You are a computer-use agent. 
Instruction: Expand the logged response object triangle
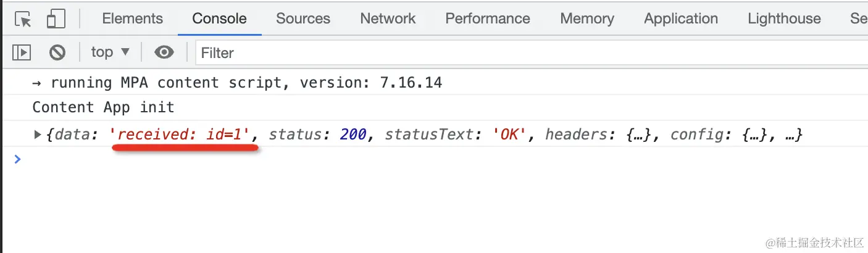[38, 134]
